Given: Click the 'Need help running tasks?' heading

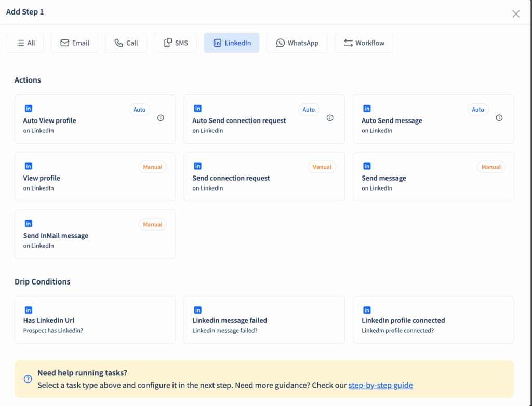Looking at the screenshot, I should pos(83,373).
